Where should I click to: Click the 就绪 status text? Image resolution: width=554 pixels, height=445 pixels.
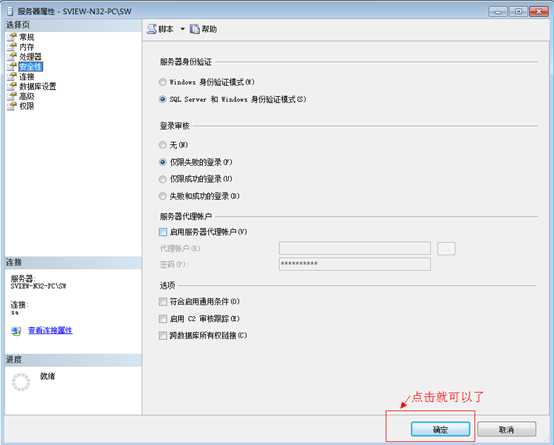(x=47, y=376)
